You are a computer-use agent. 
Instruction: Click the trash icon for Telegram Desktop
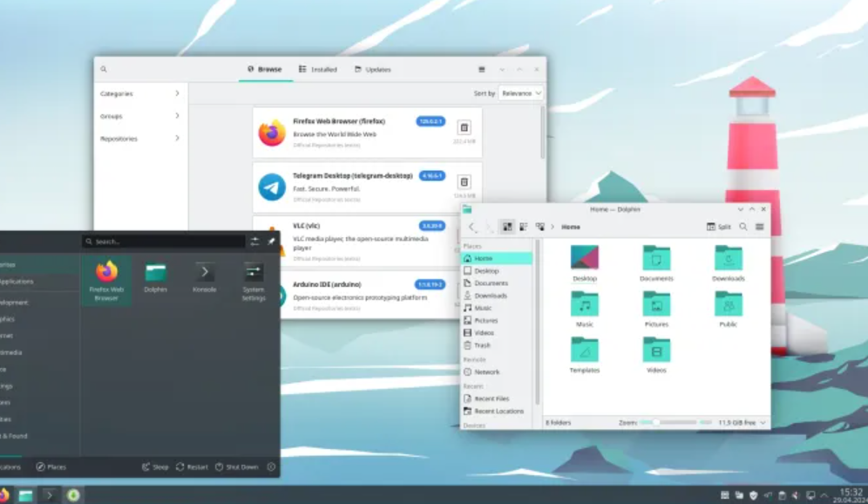[x=464, y=182]
